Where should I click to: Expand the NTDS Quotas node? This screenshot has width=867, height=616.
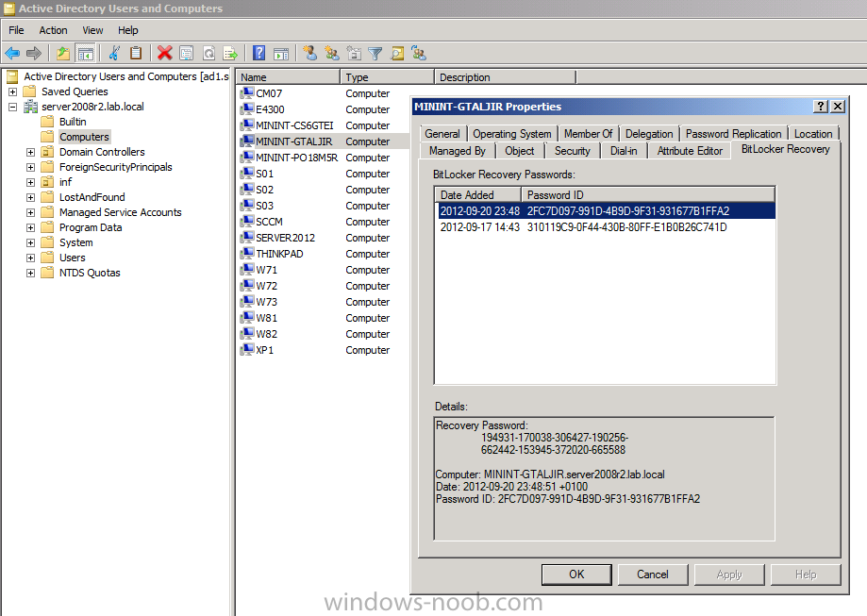click(x=30, y=274)
